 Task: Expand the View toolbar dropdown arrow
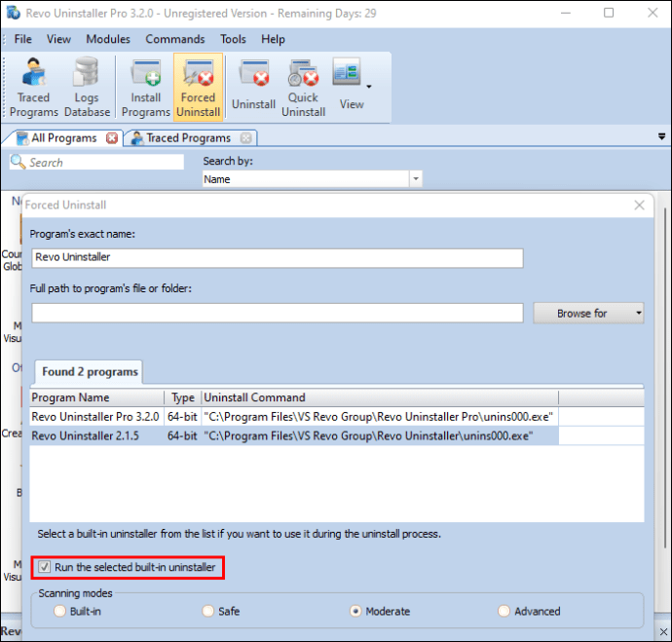coord(368,87)
